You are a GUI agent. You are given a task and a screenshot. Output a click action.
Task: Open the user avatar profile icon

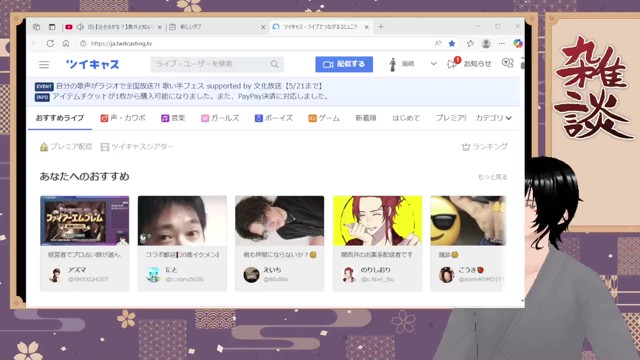pyautogui.click(x=393, y=64)
